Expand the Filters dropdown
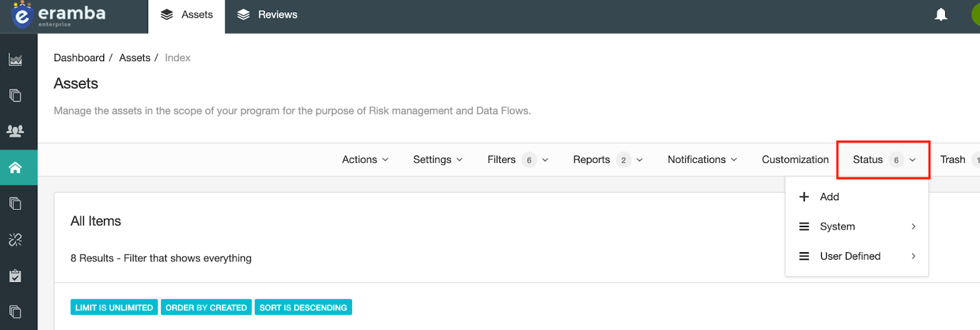Viewport: 980px width, 330px height. pos(518,160)
